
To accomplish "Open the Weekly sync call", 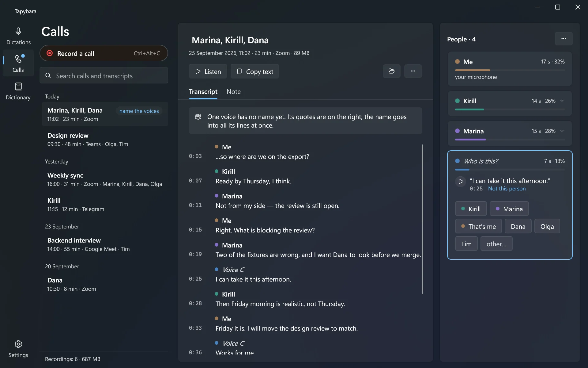I will point(105,179).
